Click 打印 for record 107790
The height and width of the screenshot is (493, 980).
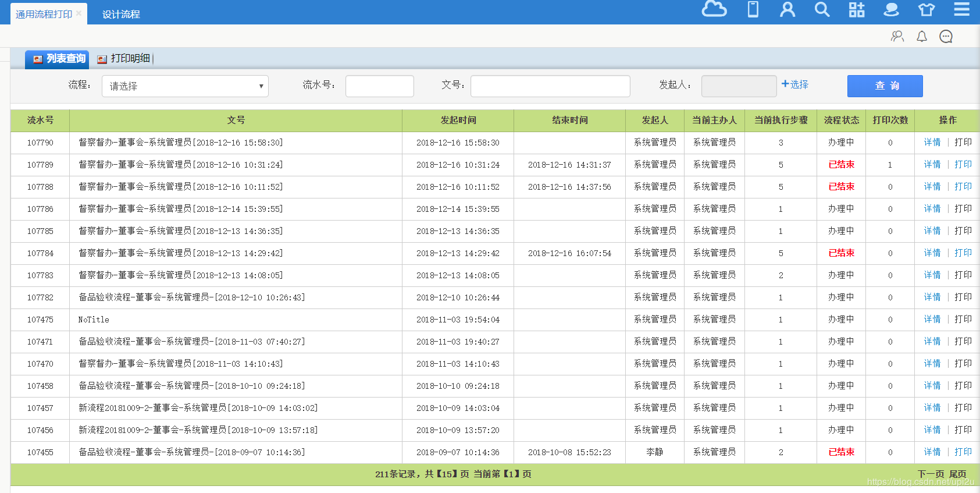point(963,143)
